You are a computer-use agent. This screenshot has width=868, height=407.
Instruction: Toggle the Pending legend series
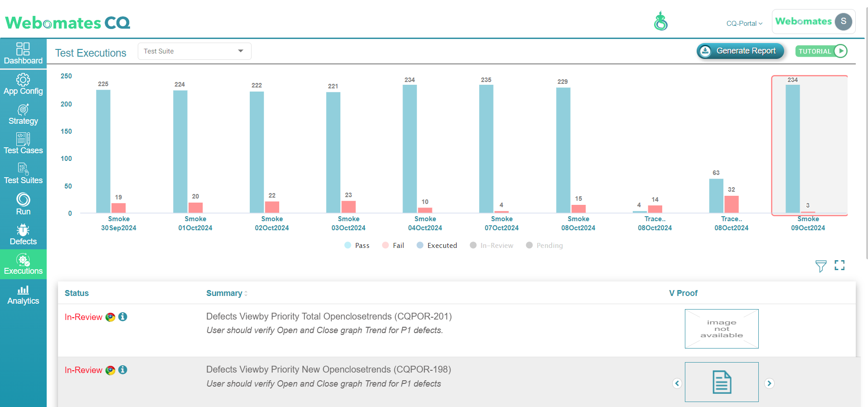coord(544,245)
